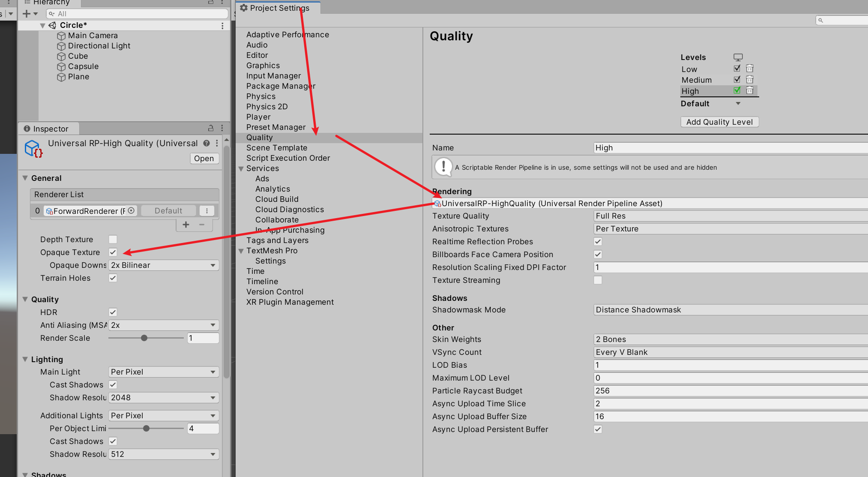This screenshot has width=868, height=477.
Task: Click the trash icon next to High level
Action: (750, 90)
